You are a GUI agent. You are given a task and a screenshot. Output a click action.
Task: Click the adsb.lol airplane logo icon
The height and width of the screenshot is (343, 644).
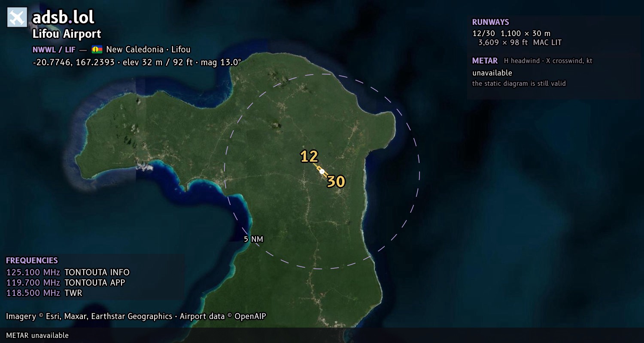(x=17, y=18)
